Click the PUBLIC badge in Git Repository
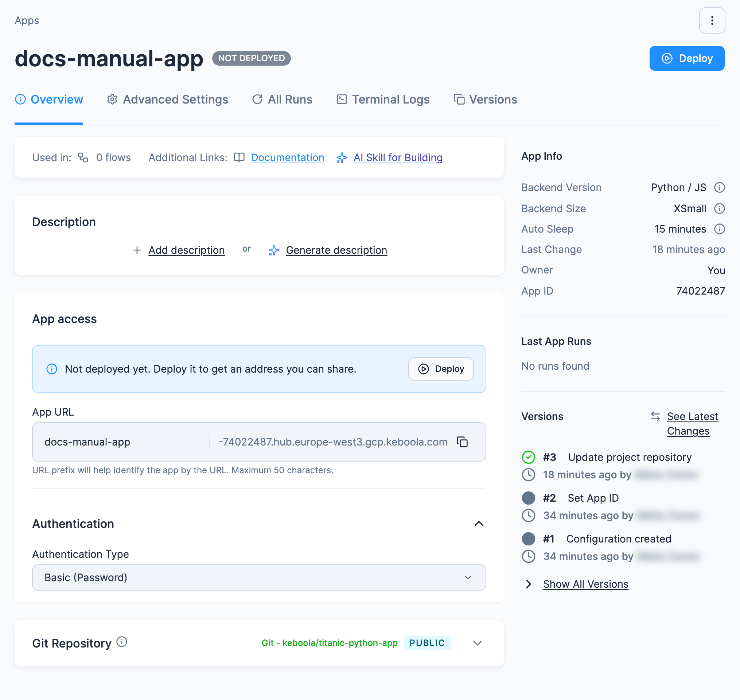 [x=427, y=643]
